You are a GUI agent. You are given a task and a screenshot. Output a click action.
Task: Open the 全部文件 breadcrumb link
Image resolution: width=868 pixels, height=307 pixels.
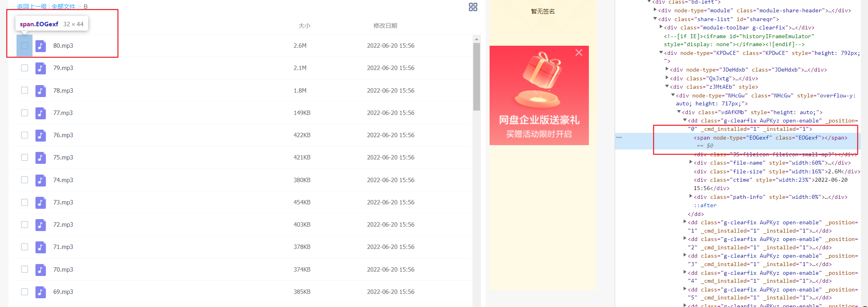tap(64, 6)
